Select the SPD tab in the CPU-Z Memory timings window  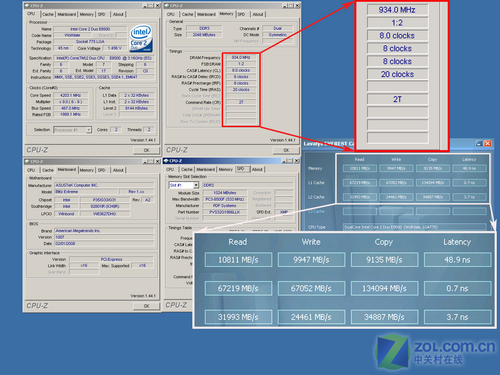click(242, 14)
